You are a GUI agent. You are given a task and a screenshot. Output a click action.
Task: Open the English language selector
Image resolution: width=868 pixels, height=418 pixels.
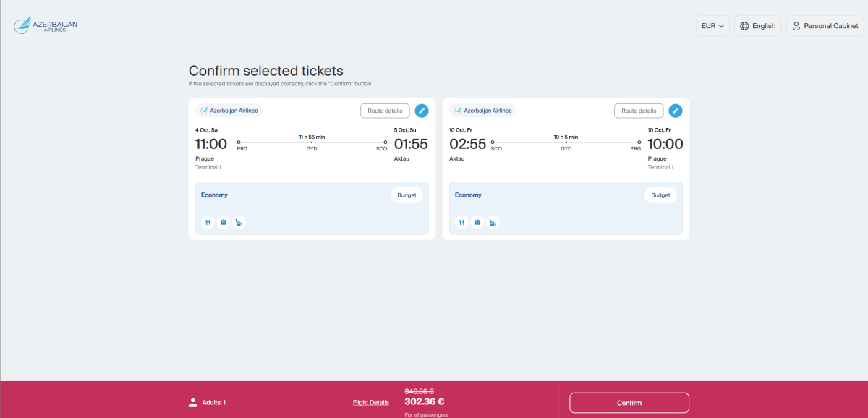pyautogui.click(x=757, y=26)
